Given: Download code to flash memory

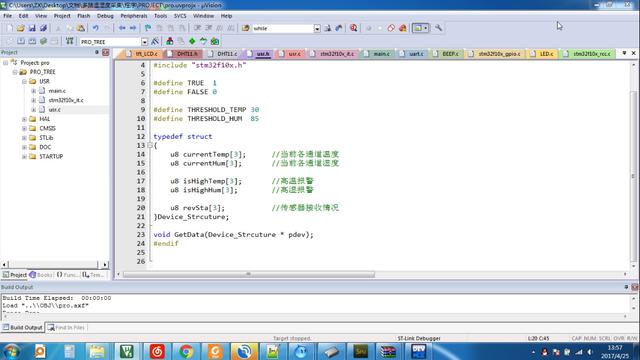Looking at the screenshot, I should (x=70, y=41).
